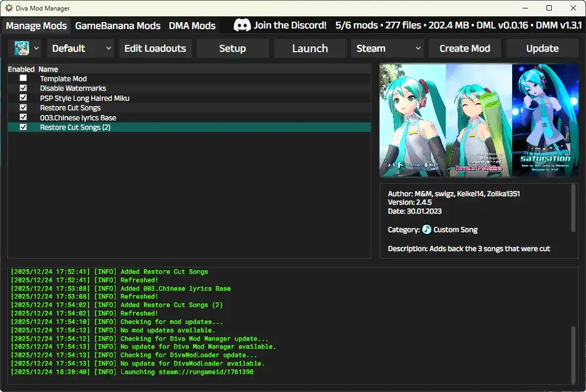Open the DMA Mods tab
This screenshot has height=392, width=586.
tap(192, 25)
